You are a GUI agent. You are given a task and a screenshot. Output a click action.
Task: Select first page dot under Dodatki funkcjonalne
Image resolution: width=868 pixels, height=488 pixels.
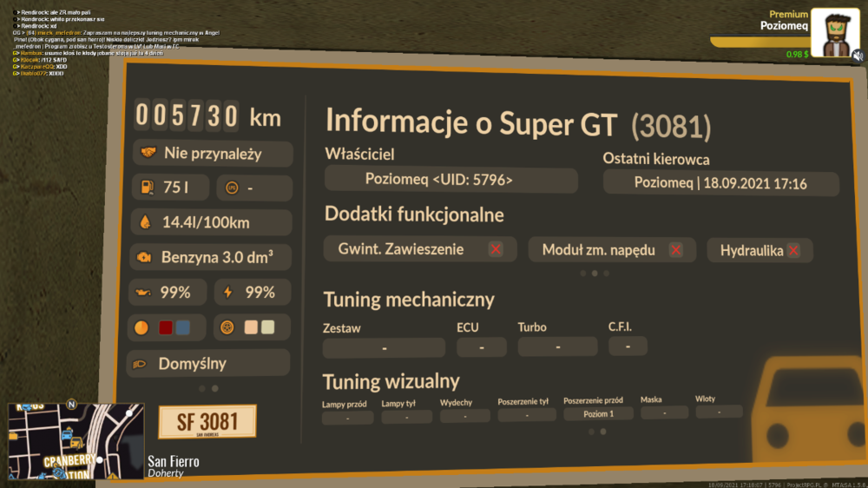583,273
